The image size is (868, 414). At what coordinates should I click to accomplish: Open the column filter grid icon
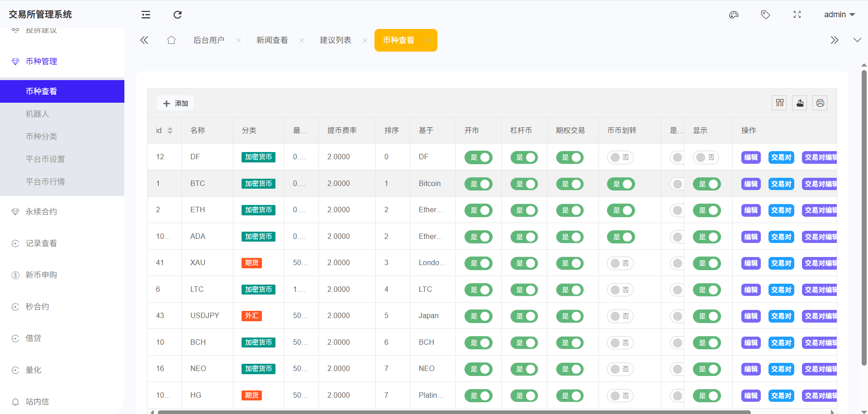[779, 103]
